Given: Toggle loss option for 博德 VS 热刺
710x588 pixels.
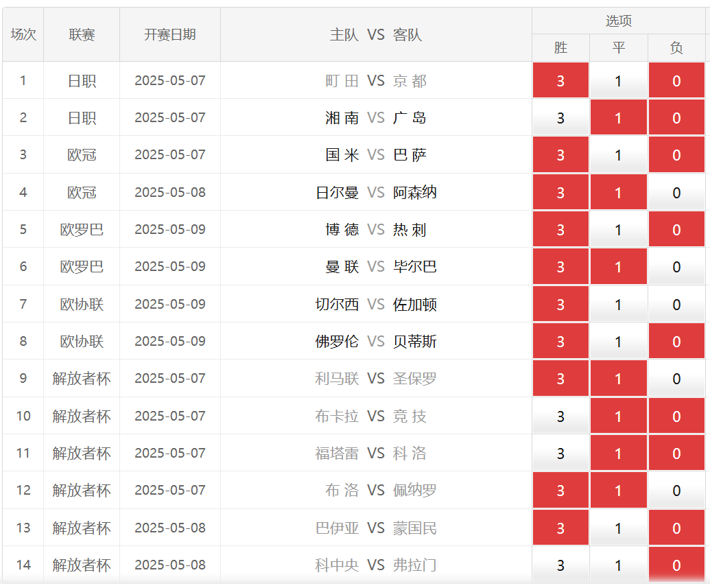Looking at the screenshot, I should click(676, 230).
